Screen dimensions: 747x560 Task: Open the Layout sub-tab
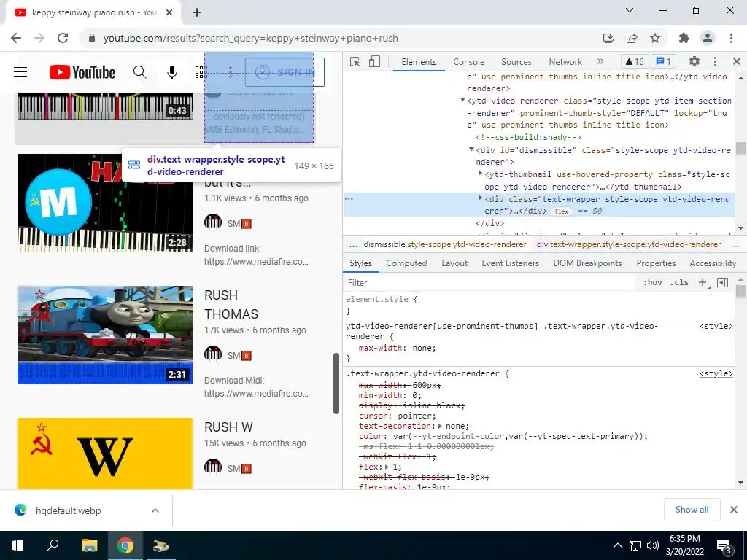point(454,263)
